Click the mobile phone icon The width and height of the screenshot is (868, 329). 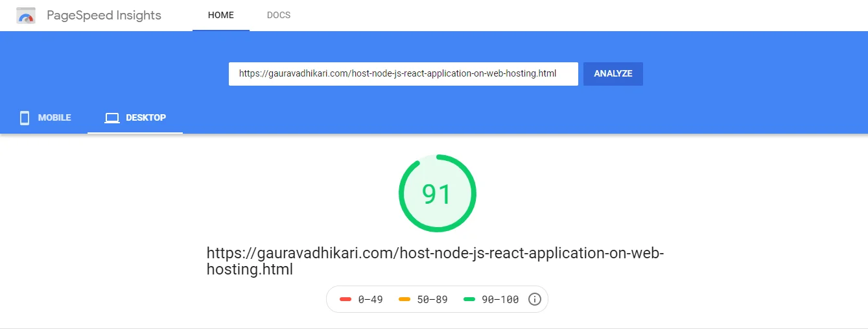point(25,118)
